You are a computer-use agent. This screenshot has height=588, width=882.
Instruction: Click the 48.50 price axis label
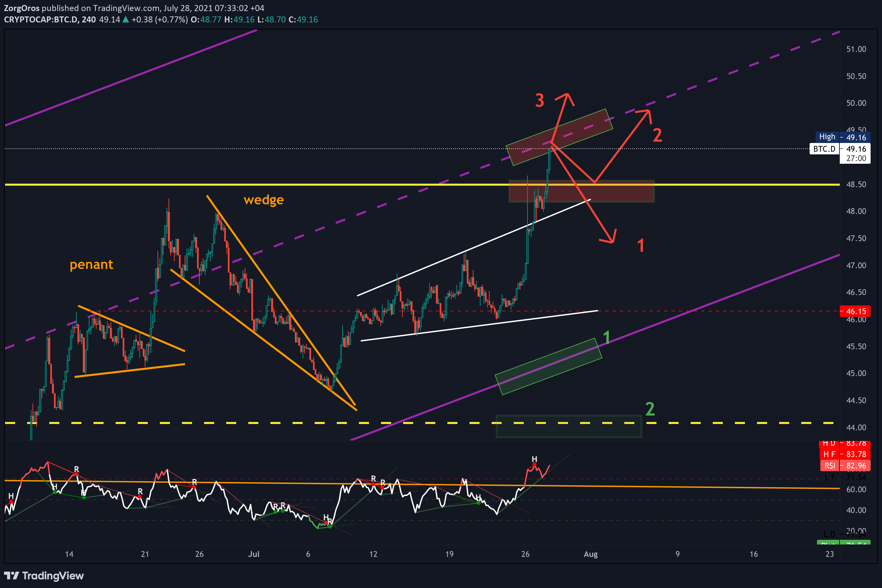[x=856, y=185]
